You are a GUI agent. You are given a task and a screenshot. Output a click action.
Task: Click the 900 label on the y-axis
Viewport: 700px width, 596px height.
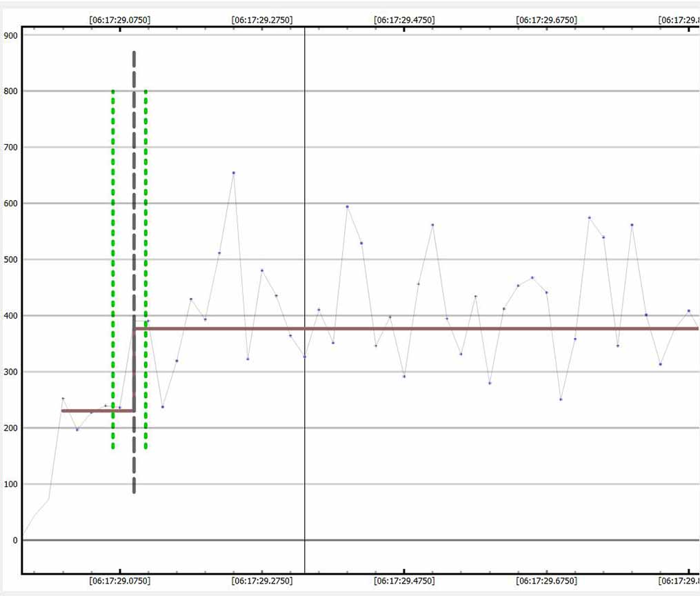coord(10,35)
